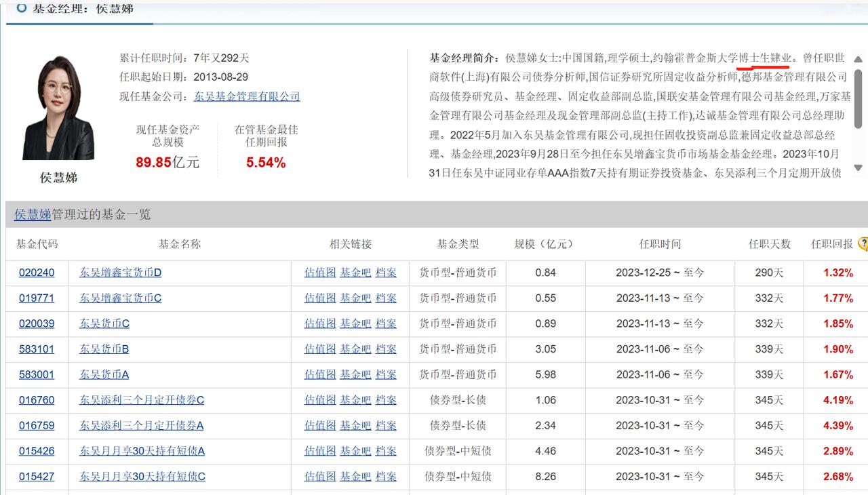This screenshot has height=495, width=868.
Task: Open 基金吧 for 东吴添利三个月定开债券C
Action: click(356, 400)
